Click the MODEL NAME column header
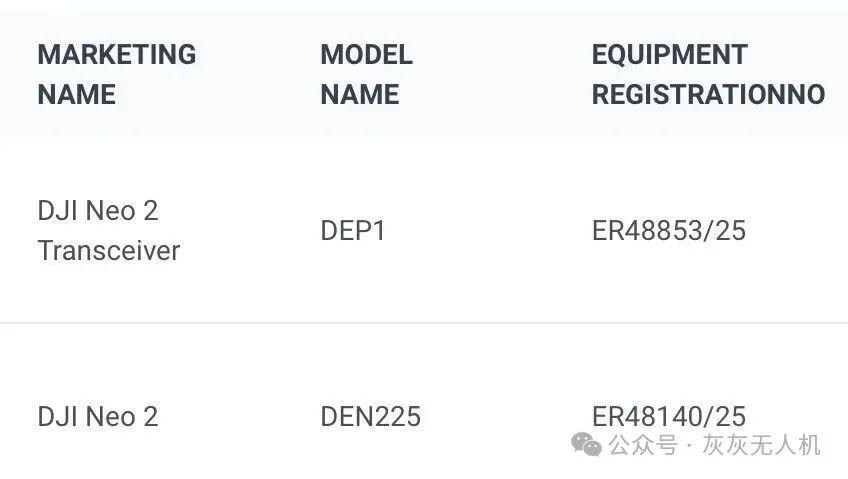This screenshot has width=848, height=479. tap(366, 74)
